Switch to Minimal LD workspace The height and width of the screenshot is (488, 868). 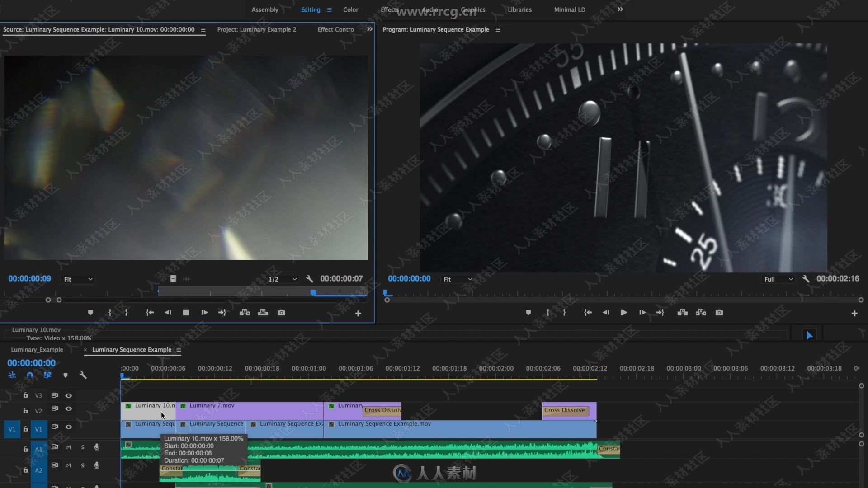[x=570, y=9]
